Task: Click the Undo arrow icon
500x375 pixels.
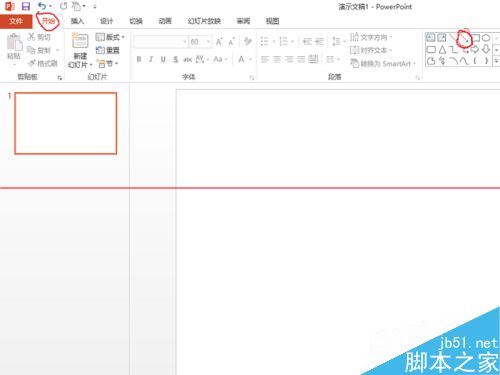Action: 42,6
